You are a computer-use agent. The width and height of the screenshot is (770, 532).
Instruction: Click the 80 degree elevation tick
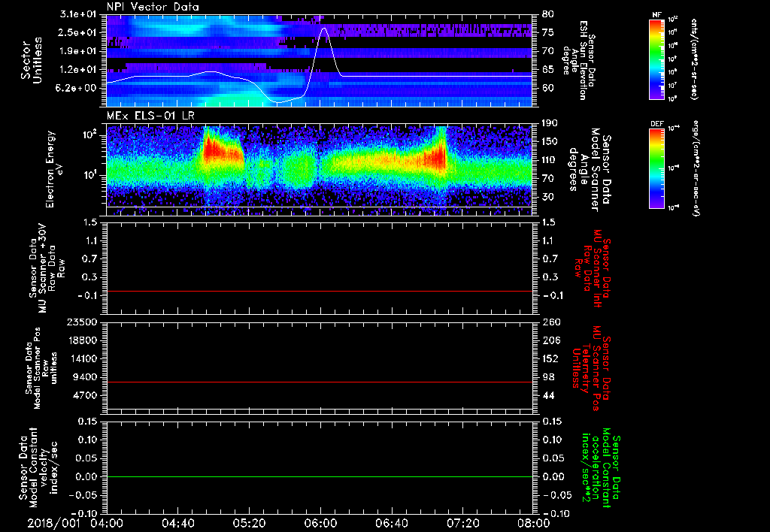click(548, 14)
